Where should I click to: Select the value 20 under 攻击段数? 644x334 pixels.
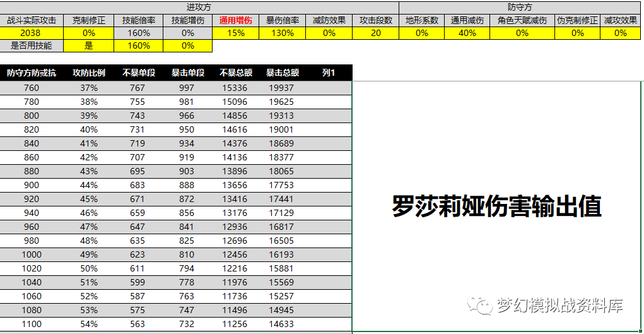pyautogui.click(x=376, y=33)
